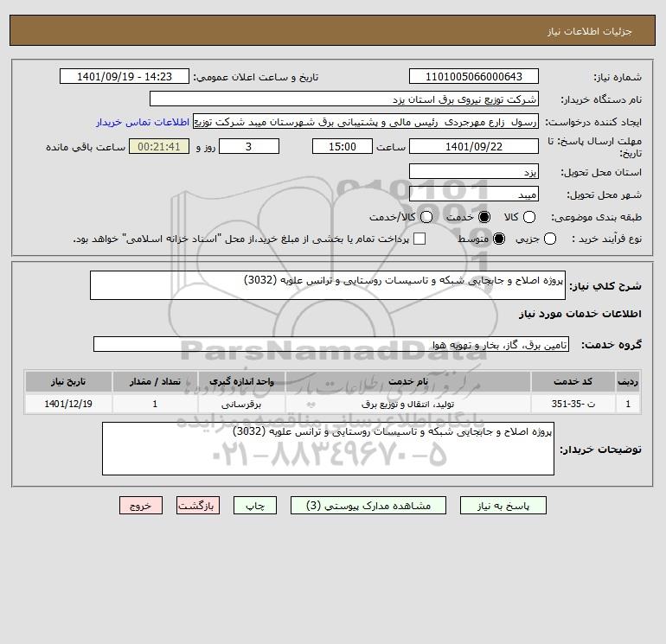Click پاسخ به نیاز button
Image resolution: width=666 pixels, height=644 pixels.
click(x=503, y=506)
